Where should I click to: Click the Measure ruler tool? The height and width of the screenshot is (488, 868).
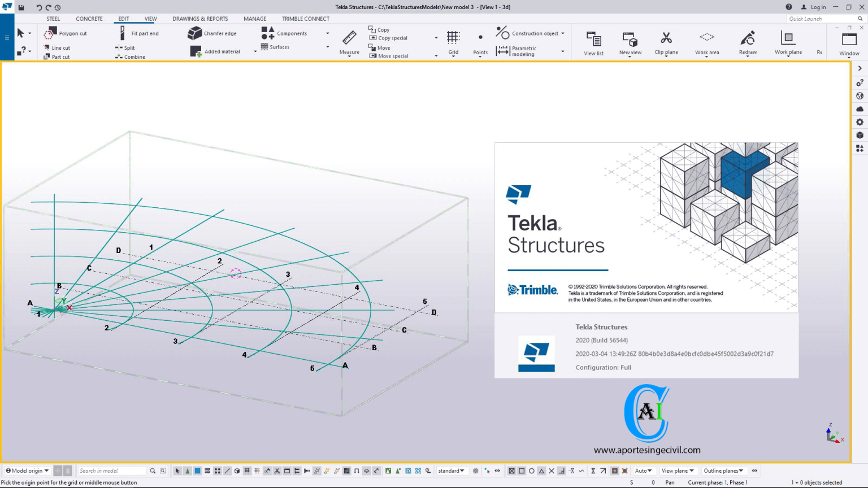pos(349,42)
